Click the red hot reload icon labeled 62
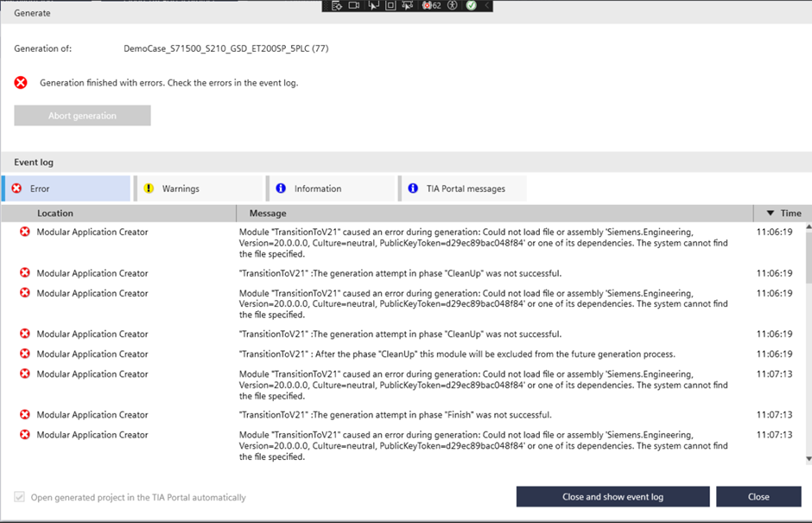The height and width of the screenshot is (523, 812). [x=431, y=6]
